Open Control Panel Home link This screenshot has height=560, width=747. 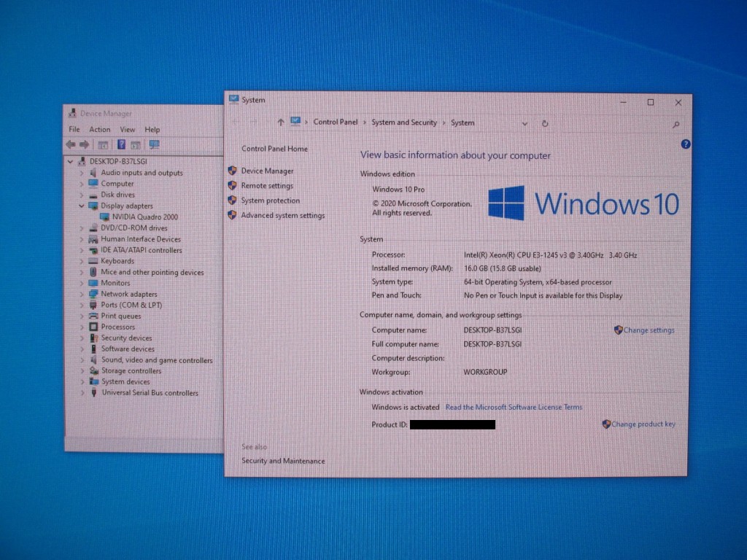[x=274, y=149]
